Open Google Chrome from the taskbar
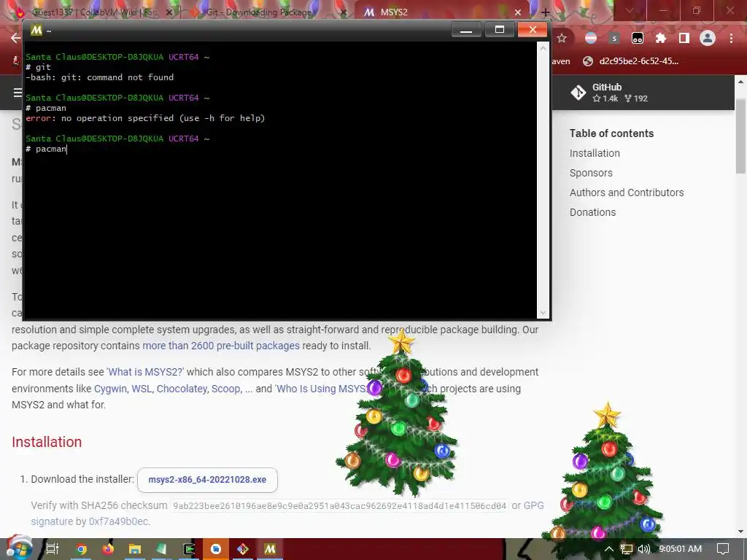This screenshot has width=747, height=560. click(x=82, y=549)
